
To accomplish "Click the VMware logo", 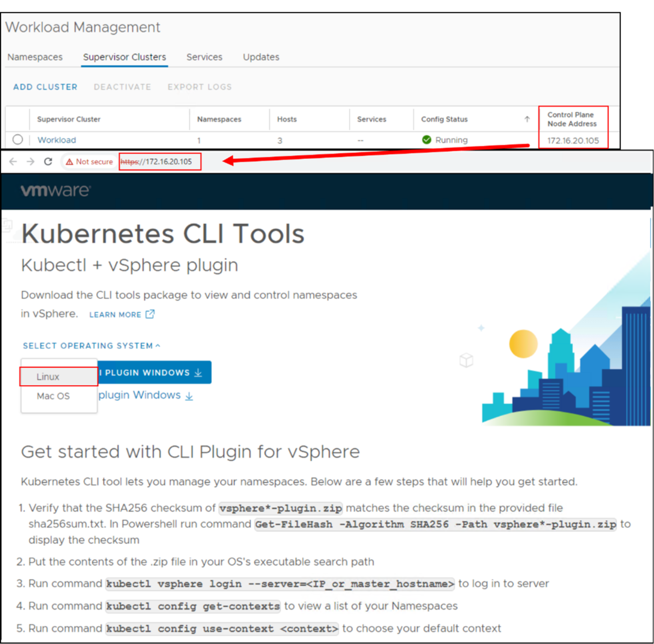I will point(56,190).
